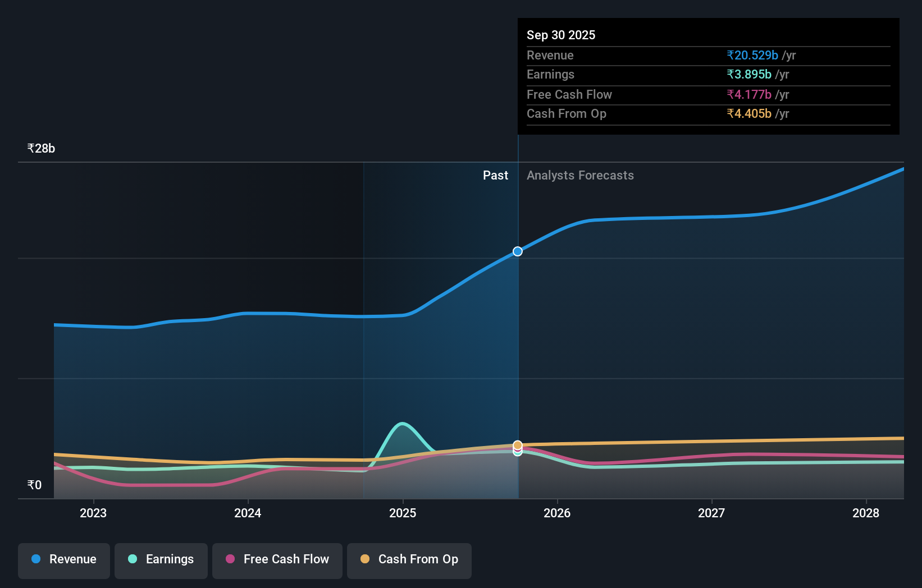Click the 2026 label on the time axis
Image resolution: width=922 pixels, height=588 pixels.
click(x=557, y=513)
